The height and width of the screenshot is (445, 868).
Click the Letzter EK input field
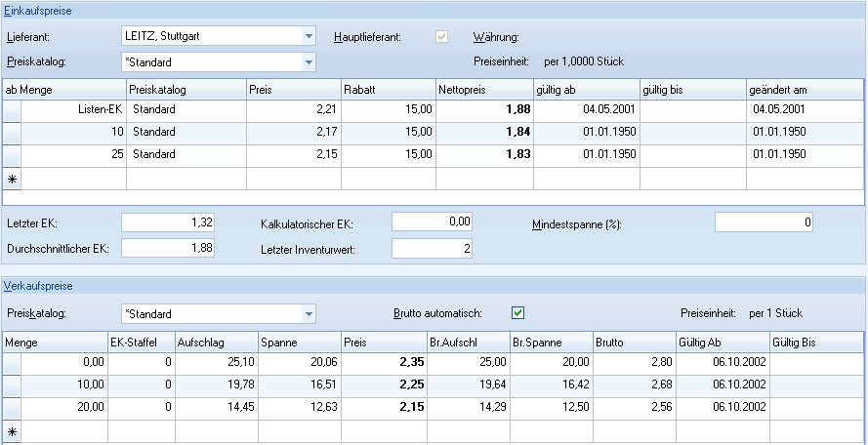pos(168,222)
